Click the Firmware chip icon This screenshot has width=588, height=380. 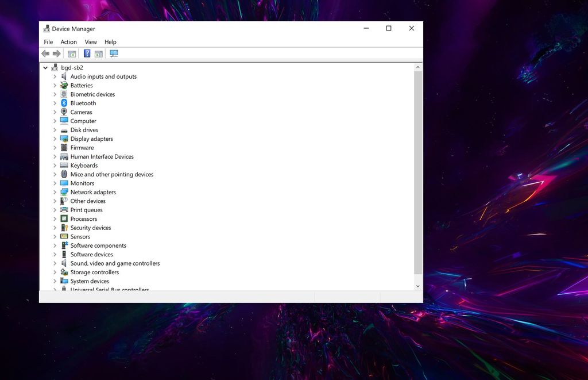click(64, 148)
